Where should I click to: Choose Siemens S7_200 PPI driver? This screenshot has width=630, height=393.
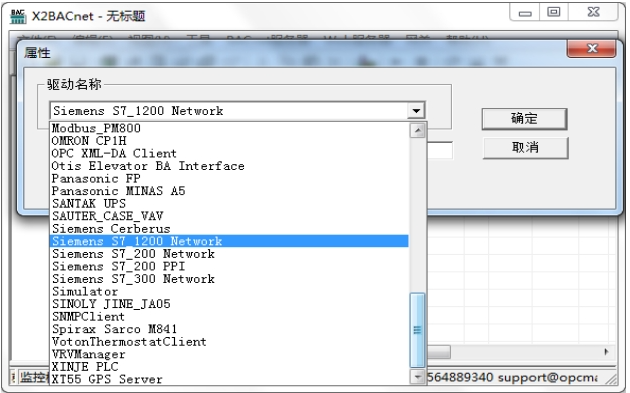pyautogui.click(x=229, y=266)
